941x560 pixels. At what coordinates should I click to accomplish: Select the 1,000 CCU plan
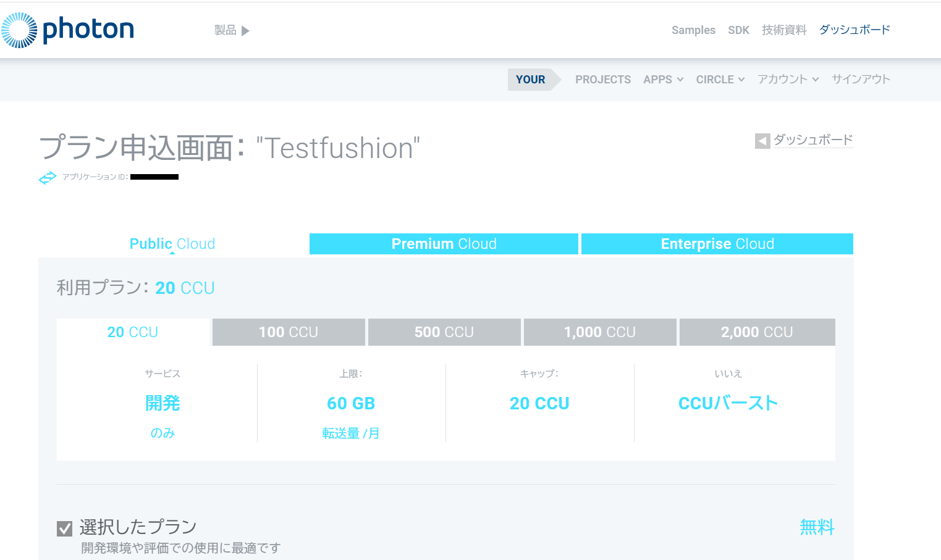pyautogui.click(x=599, y=332)
